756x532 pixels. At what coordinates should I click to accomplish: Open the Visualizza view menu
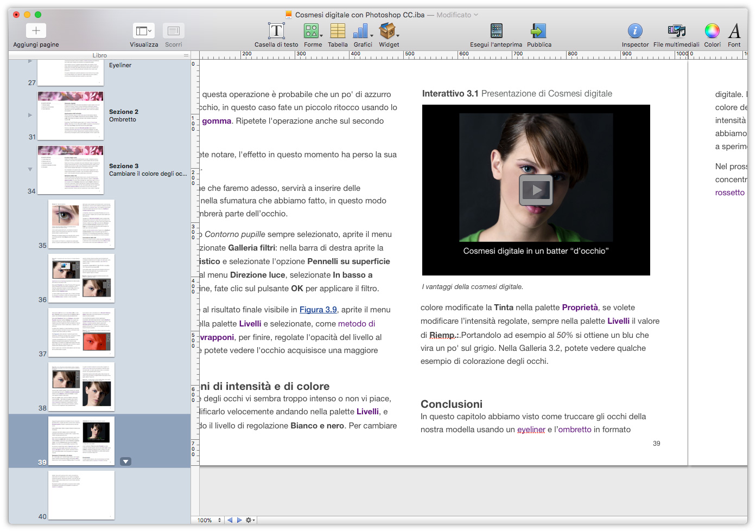click(x=144, y=31)
